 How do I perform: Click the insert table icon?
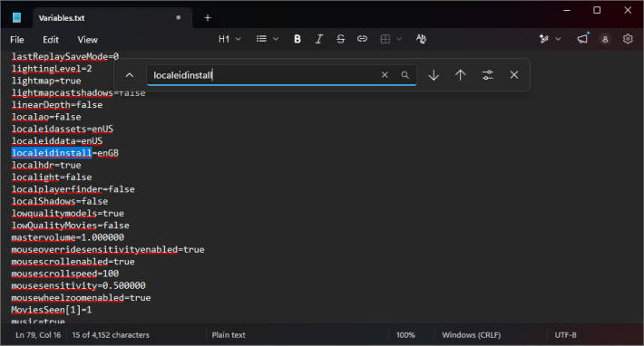pyautogui.click(x=385, y=39)
